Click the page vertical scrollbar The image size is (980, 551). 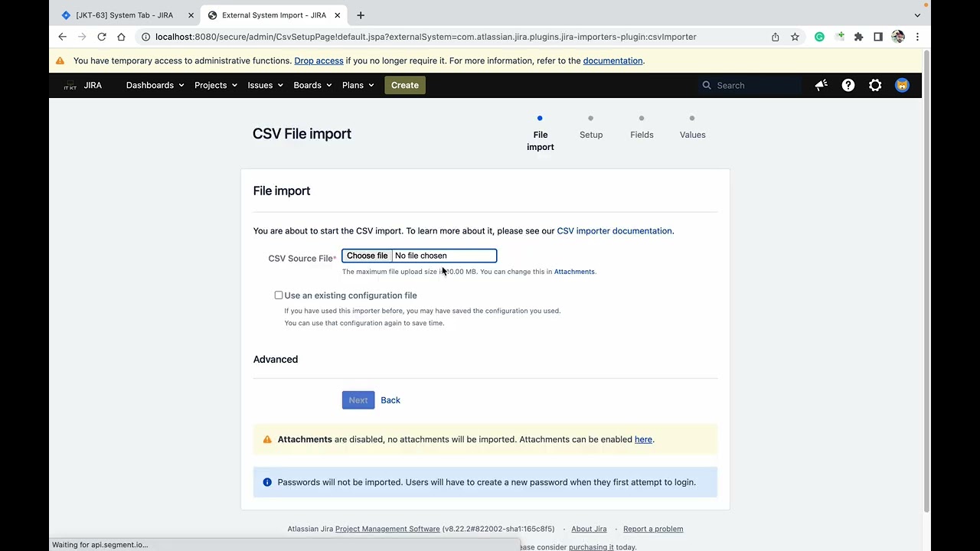point(926,282)
